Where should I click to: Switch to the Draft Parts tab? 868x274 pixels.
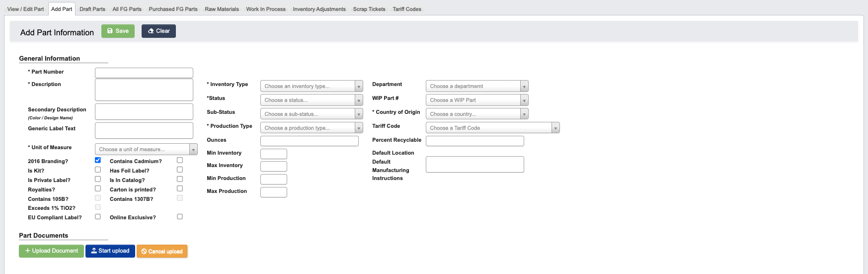[92, 9]
